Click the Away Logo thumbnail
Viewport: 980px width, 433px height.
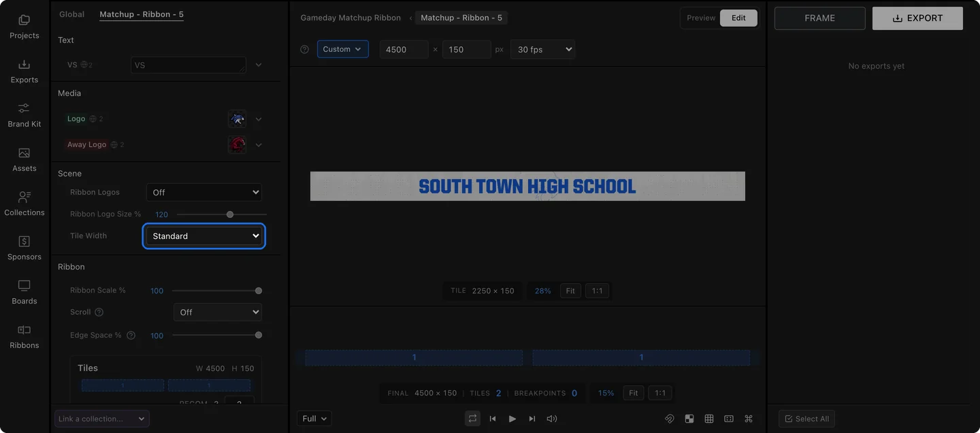click(x=237, y=144)
